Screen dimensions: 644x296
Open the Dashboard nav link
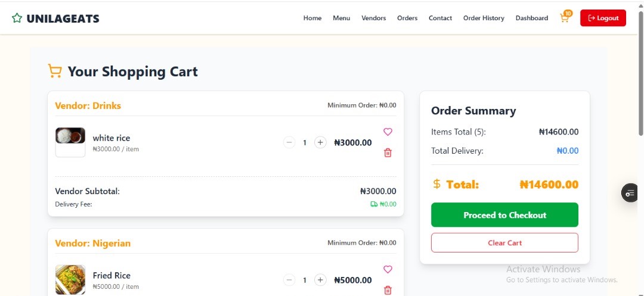[x=532, y=18]
